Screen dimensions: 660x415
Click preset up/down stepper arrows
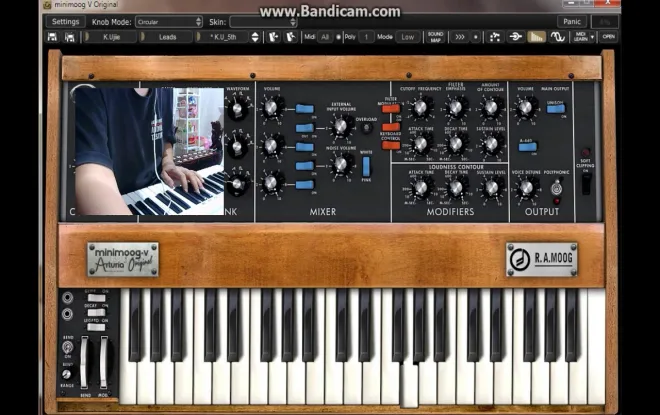pyautogui.click(x=255, y=37)
